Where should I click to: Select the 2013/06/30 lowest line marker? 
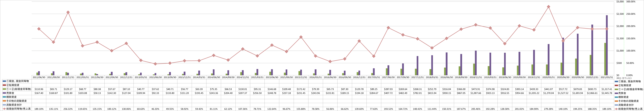point(155,64)
